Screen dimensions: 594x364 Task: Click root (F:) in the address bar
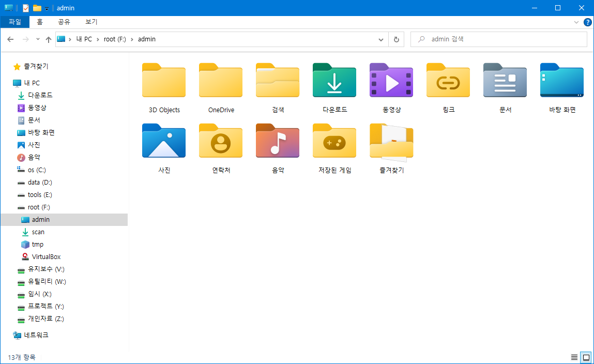click(x=115, y=39)
